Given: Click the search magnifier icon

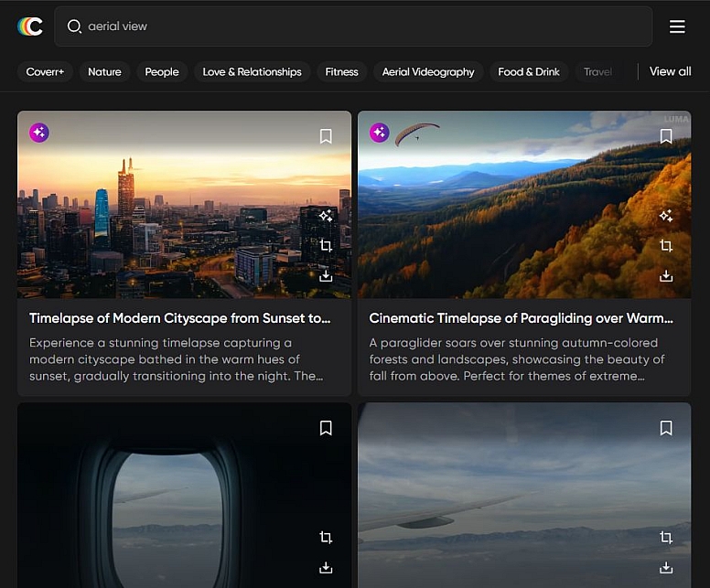Looking at the screenshot, I should pyautogui.click(x=74, y=27).
